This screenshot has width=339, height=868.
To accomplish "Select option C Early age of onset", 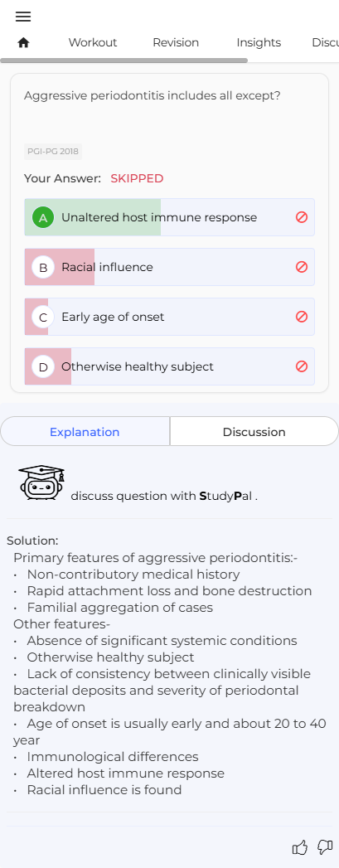I will [169, 317].
